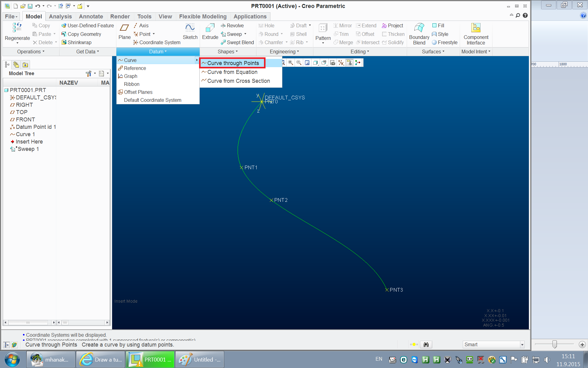Click User-Defined Feature button
The height and width of the screenshot is (368, 588).
[x=87, y=25]
